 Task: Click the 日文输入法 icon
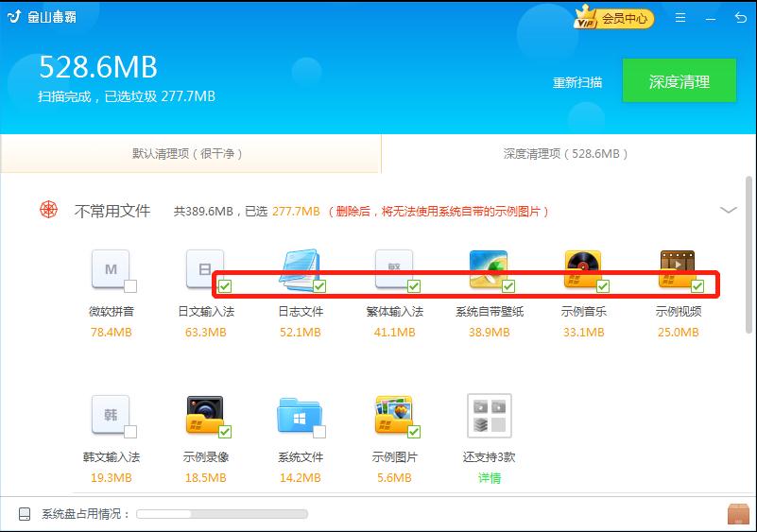click(x=205, y=269)
